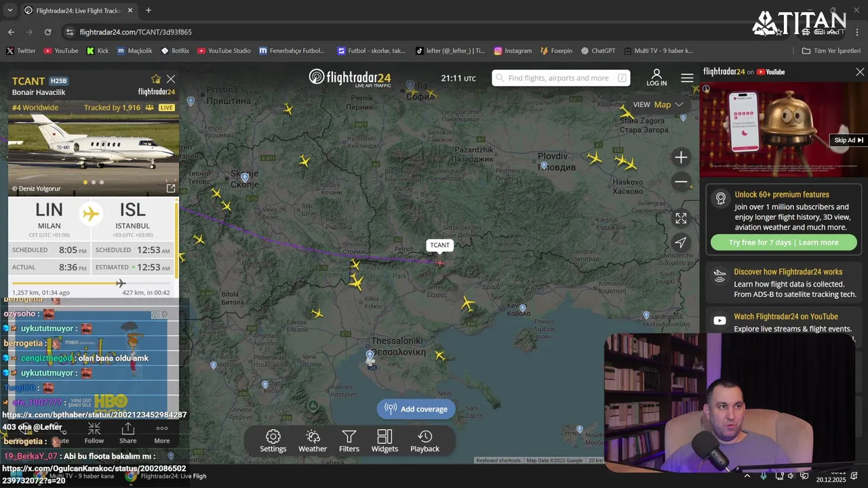Open Tüm Yer İşaretleri bookmarks folder
The height and width of the screenshot is (488, 868).
831,51
